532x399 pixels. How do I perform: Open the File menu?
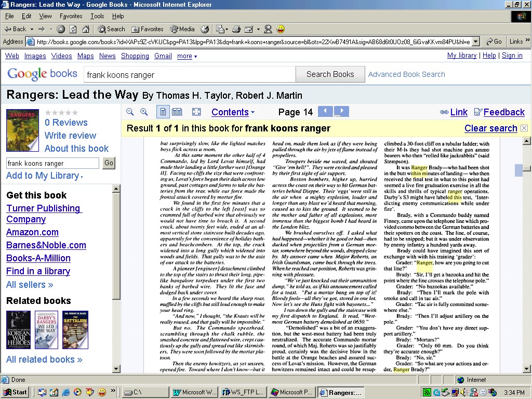point(9,16)
